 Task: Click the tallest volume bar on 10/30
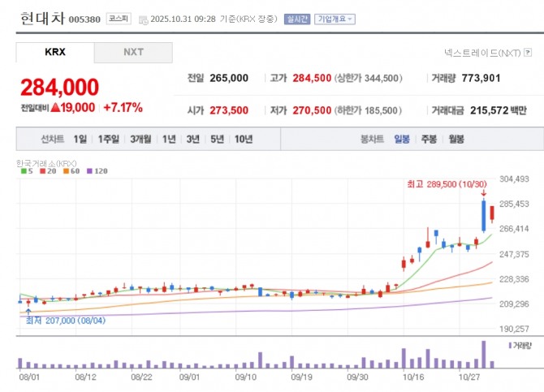(x=484, y=355)
